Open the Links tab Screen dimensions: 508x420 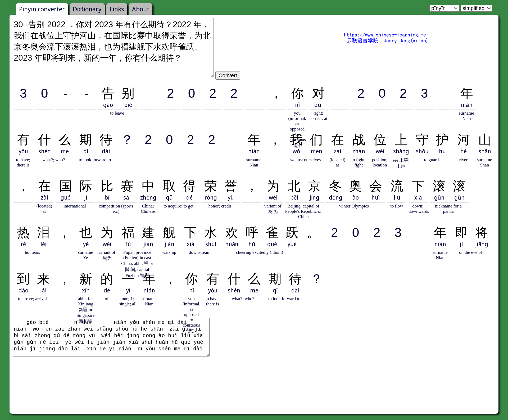117,9
